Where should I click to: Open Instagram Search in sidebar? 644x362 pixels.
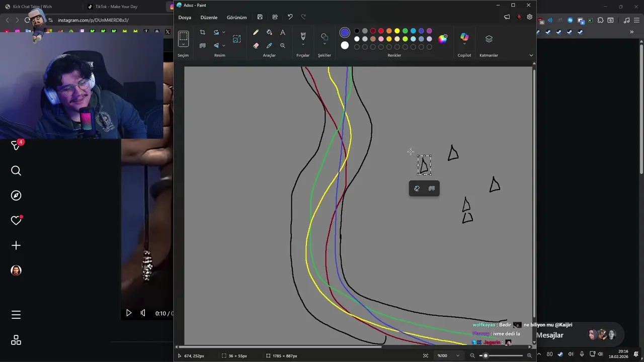coord(16,171)
